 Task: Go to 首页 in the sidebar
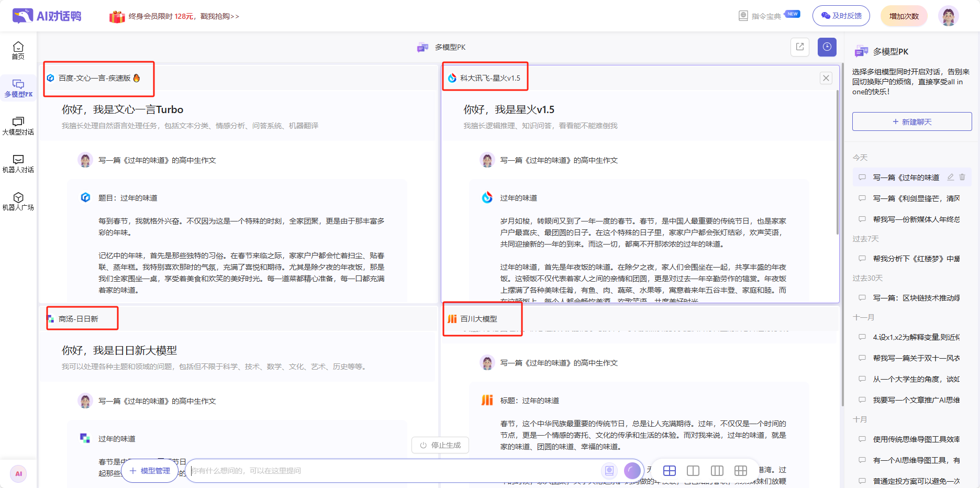(x=18, y=50)
